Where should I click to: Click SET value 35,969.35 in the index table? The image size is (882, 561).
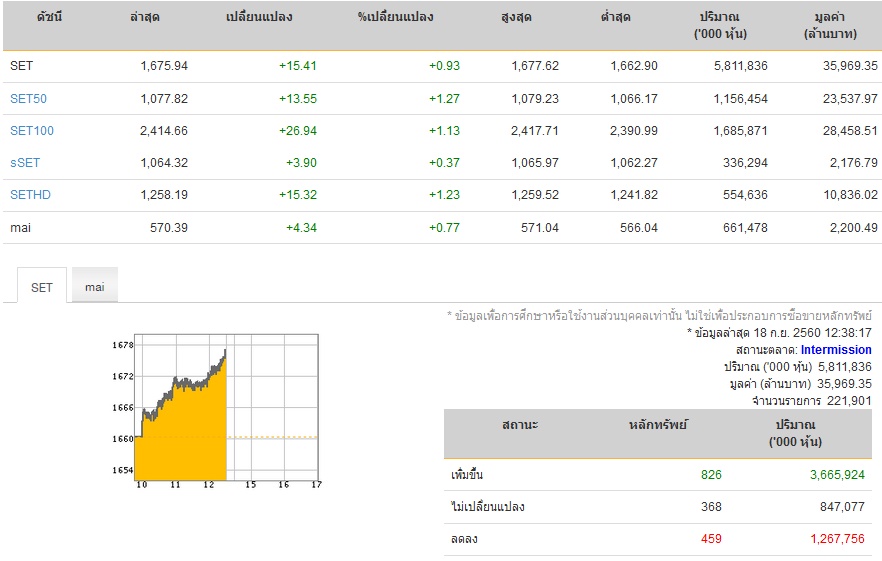tap(850, 66)
